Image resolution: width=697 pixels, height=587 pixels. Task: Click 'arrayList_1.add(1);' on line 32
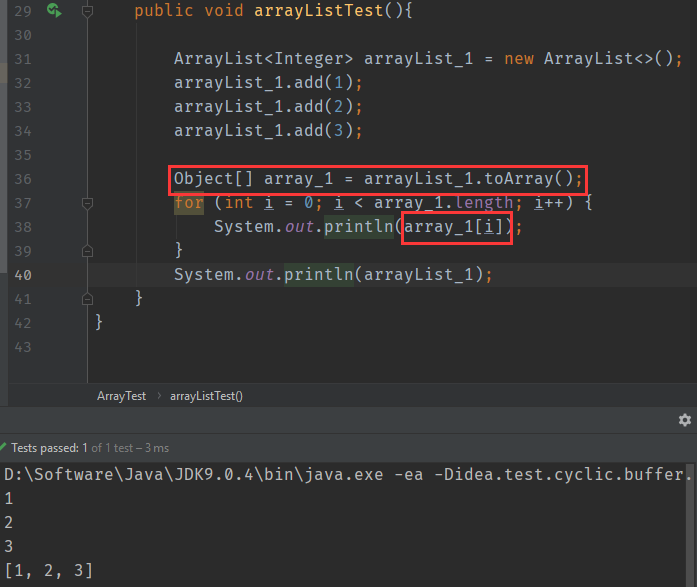(268, 83)
